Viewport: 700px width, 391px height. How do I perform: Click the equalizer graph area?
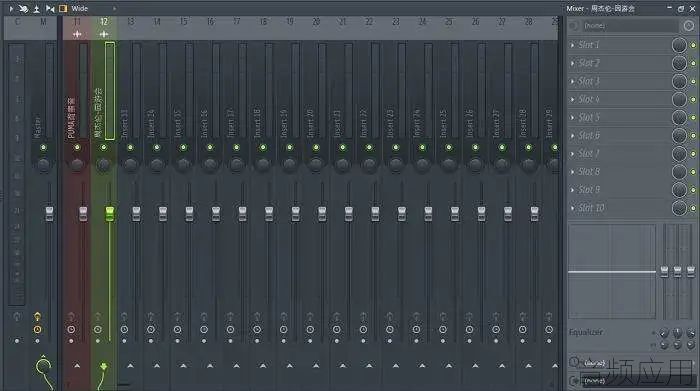pos(612,271)
